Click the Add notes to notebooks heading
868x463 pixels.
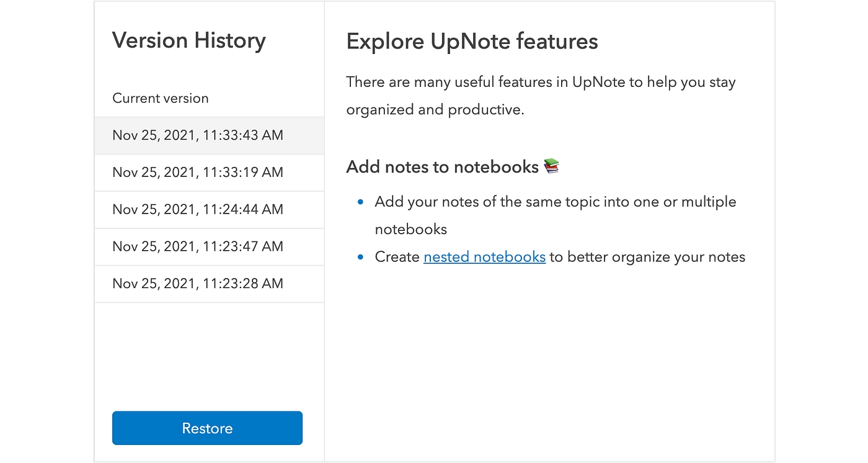pyautogui.click(x=442, y=167)
